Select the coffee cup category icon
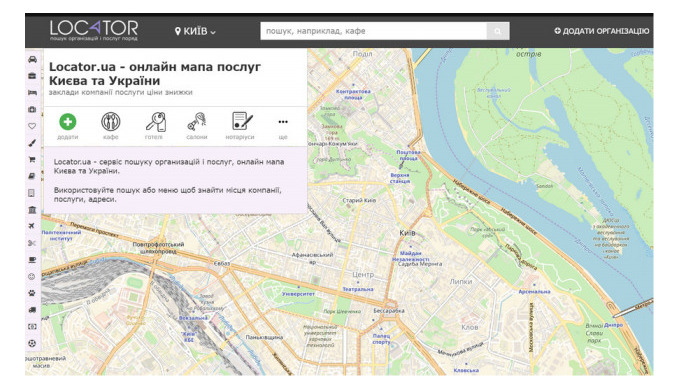The image size is (680, 390). (32, 260)
